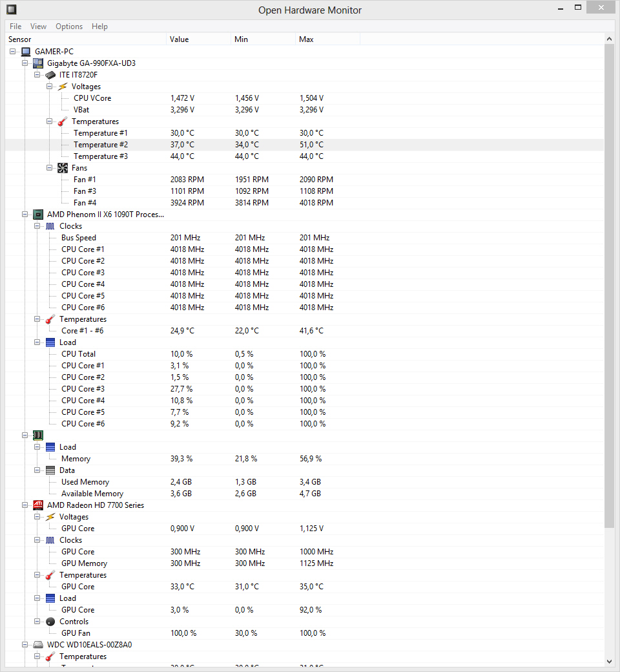Click the Gigabyte GA-990FXA-UD3 mainboard icon
The image size is (620, 672).
38,63
